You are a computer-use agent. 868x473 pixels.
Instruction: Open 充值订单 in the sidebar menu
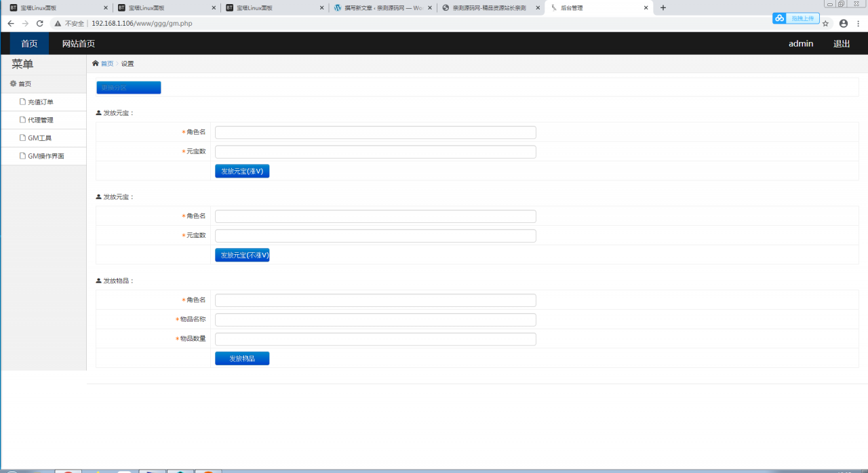tap(41, 102)
